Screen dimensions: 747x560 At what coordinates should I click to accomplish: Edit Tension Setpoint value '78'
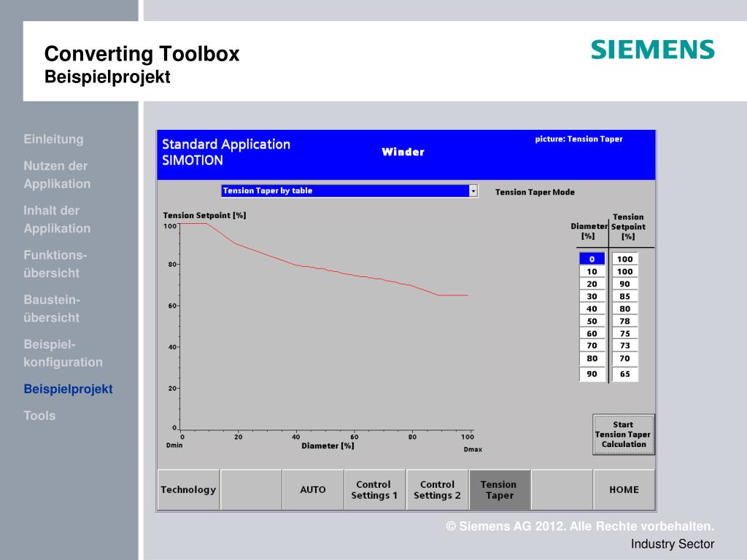(x=624, y=321)
